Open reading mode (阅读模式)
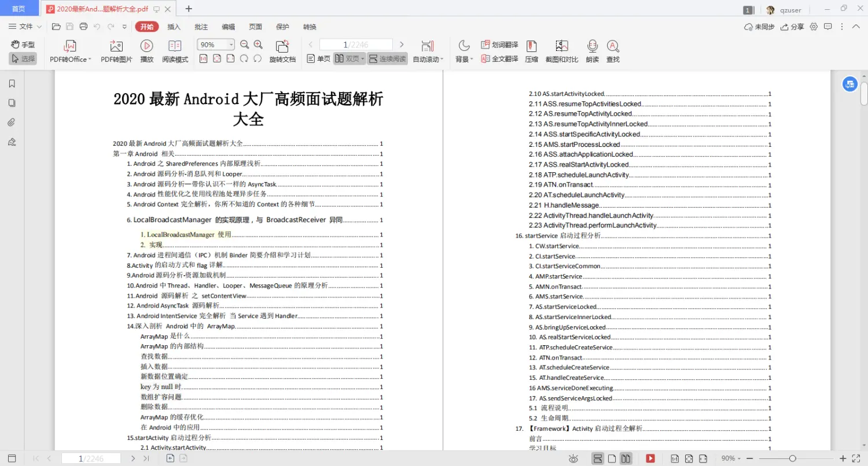This screenshot has width=868, height=466. 175,51
